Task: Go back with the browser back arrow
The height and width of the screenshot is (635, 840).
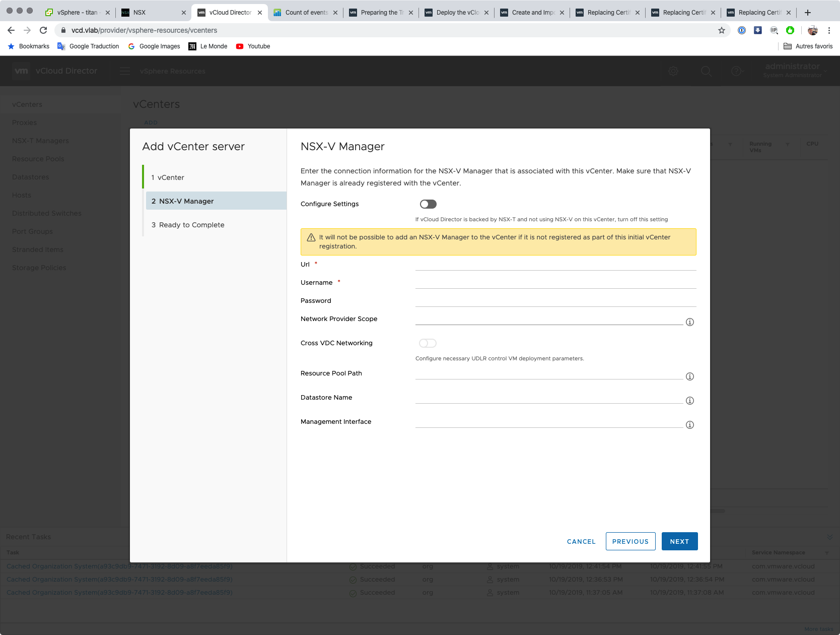Action: click(11, 30)
